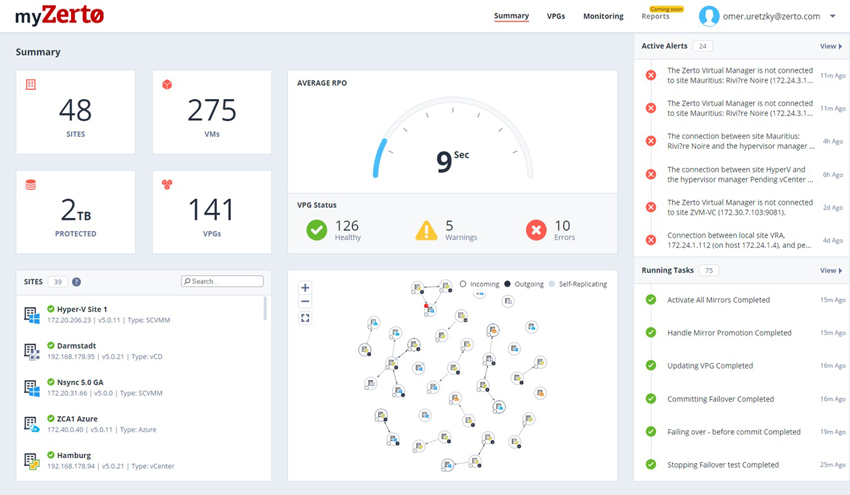View all Active Alerts
Image resolution: width=850 pixels, height=495 pixels.
click(830, 47)
